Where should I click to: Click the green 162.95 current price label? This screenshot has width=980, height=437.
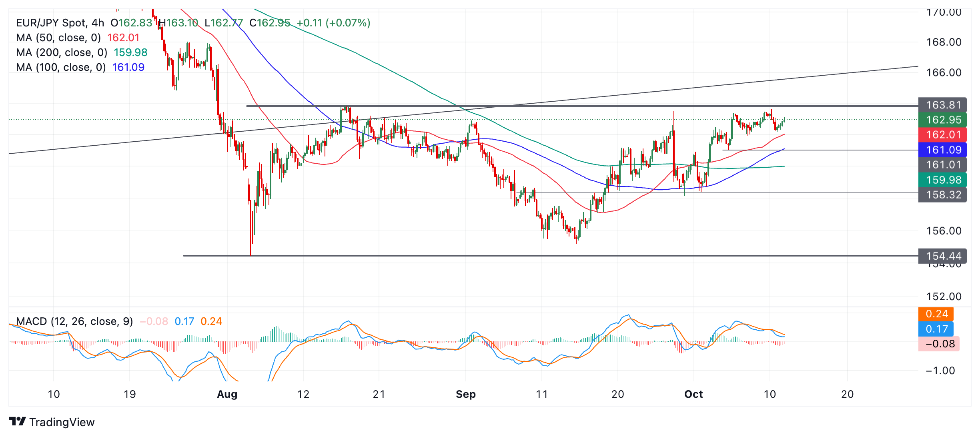[x=942, y=120]
